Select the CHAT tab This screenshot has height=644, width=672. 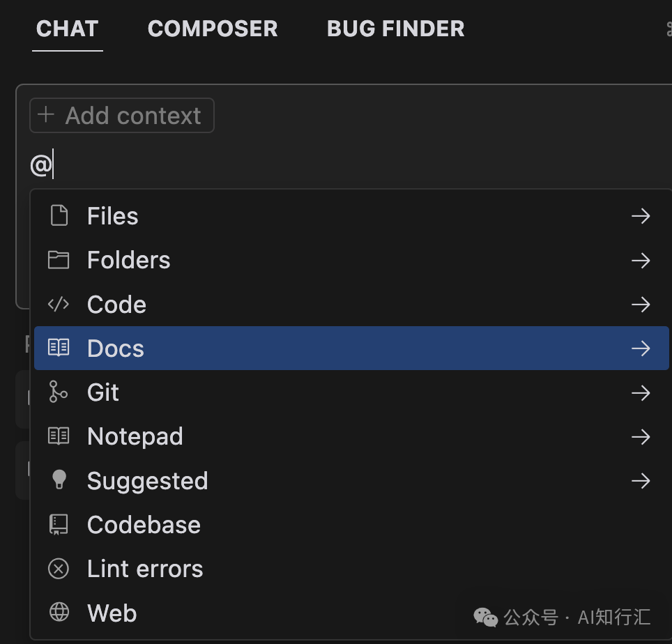[68, 29]
